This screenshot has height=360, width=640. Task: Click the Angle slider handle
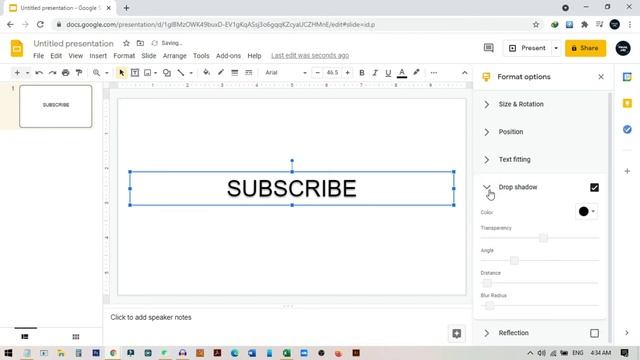pyautogui.click(x=514, y=260)
